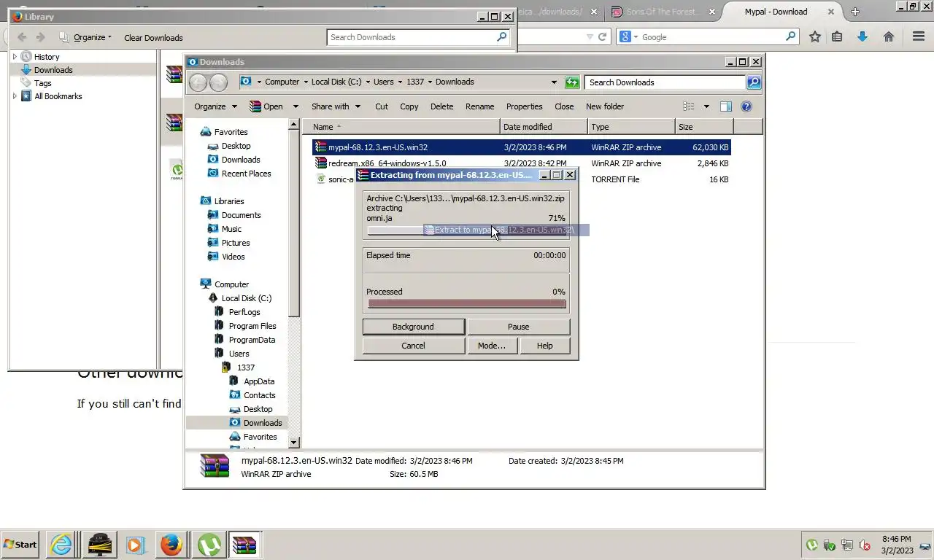Click the search magnifier in Library window
The width and height of the screenshot is (934, 560).
(x=501, y=37)
